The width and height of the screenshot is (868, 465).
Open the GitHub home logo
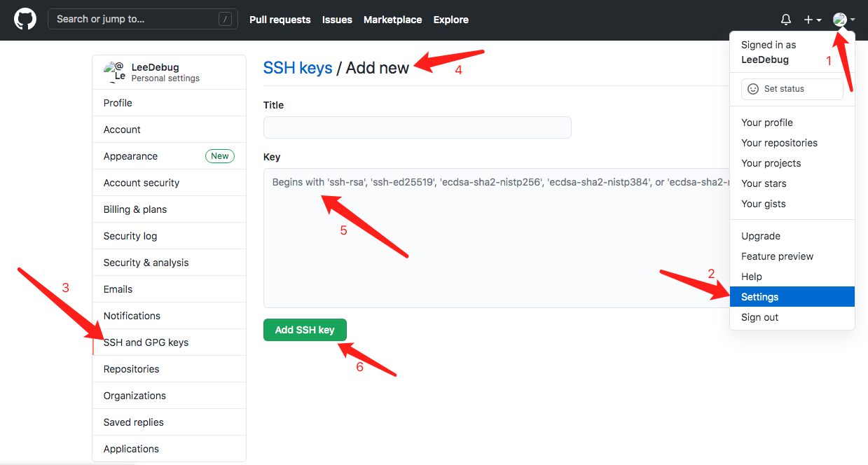[25, 19]
